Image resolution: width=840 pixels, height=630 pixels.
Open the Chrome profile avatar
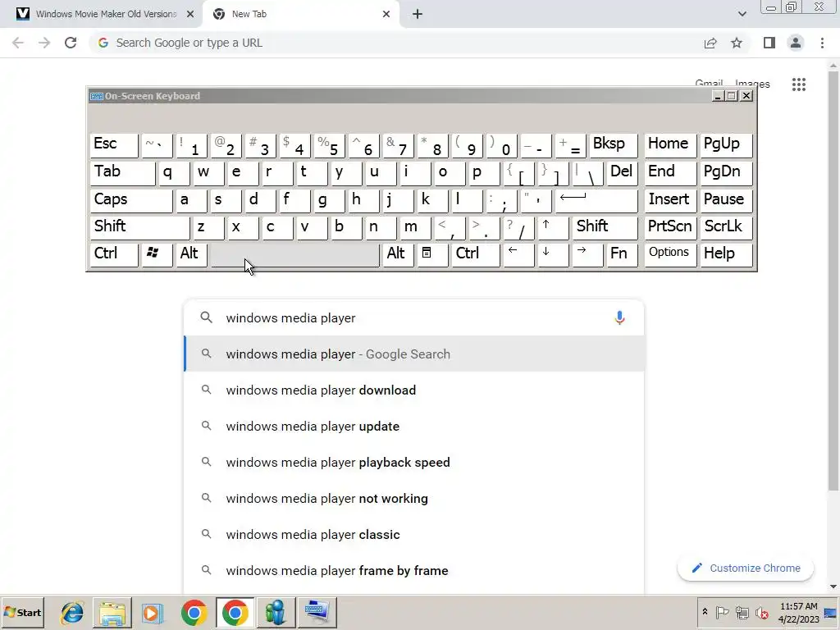tap(796, 43)
